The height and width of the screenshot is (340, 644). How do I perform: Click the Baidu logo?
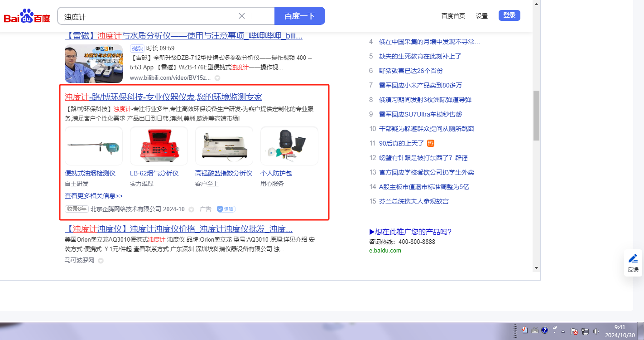(27, 16)
